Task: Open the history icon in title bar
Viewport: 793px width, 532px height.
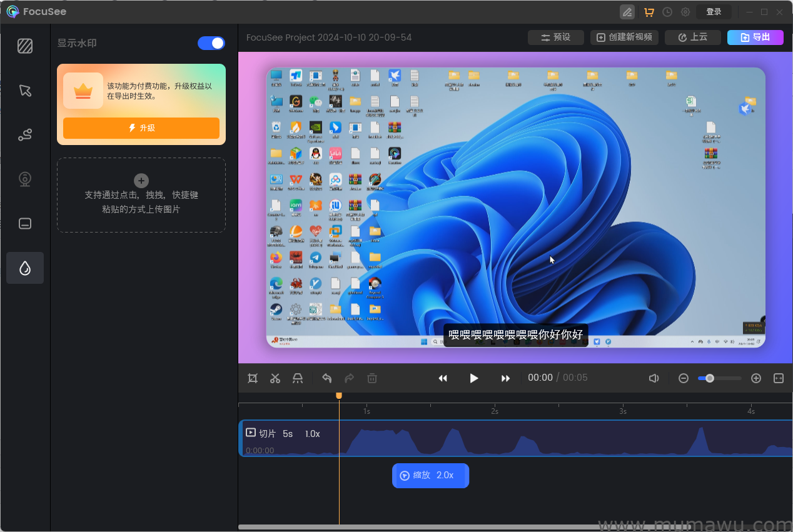Action: (667, 11)
